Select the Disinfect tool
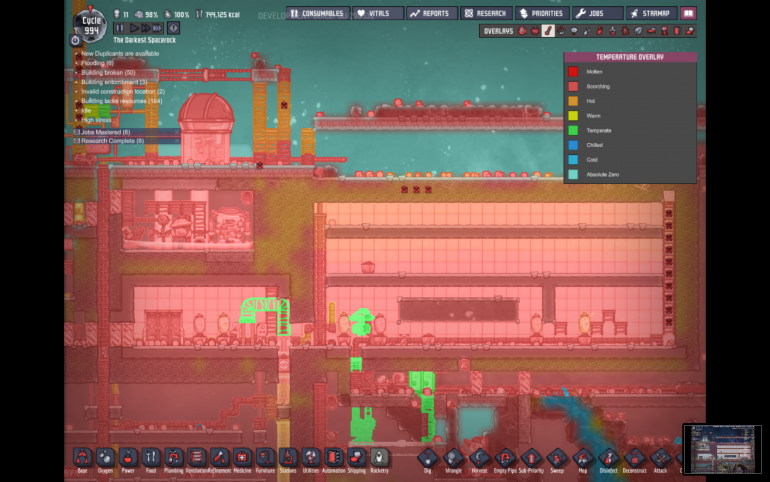 pyautogui.click(x=608, y=460)
